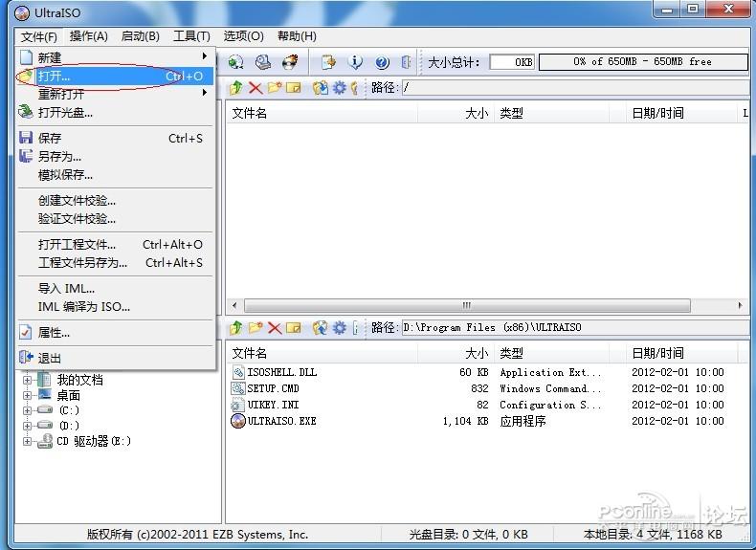
Task: Expand the 我的文档 tree node
Action: pos(28,380)
